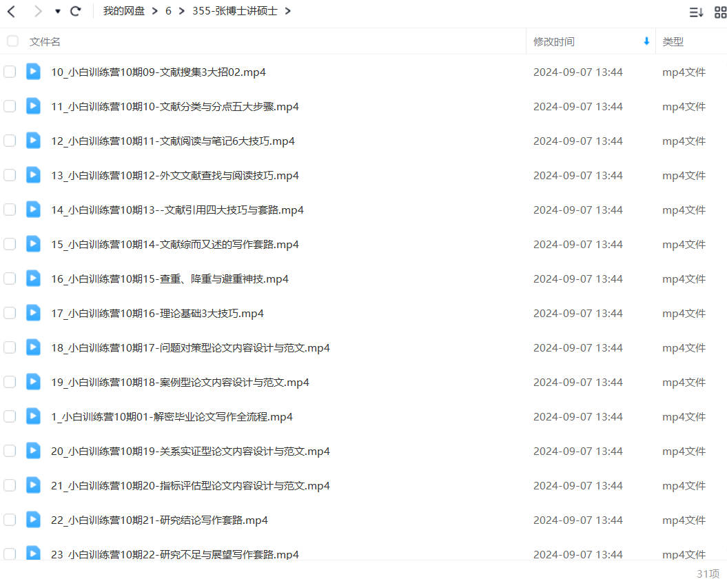
Task: Expand chevron after folder 6 breadcrumb
Action: click(182, 11)
